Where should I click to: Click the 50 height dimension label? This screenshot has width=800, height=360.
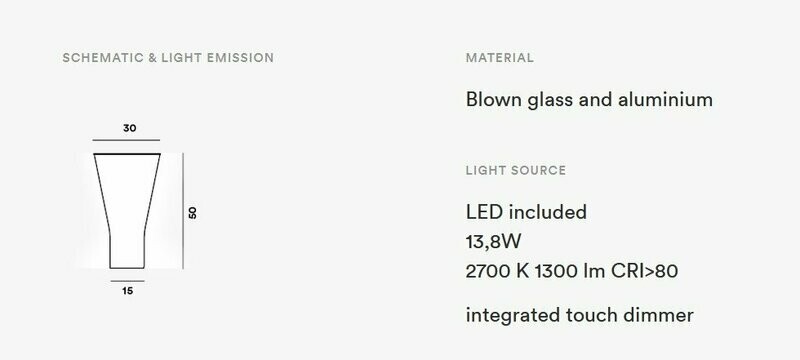pyautogui.click(x=192, y=213)
